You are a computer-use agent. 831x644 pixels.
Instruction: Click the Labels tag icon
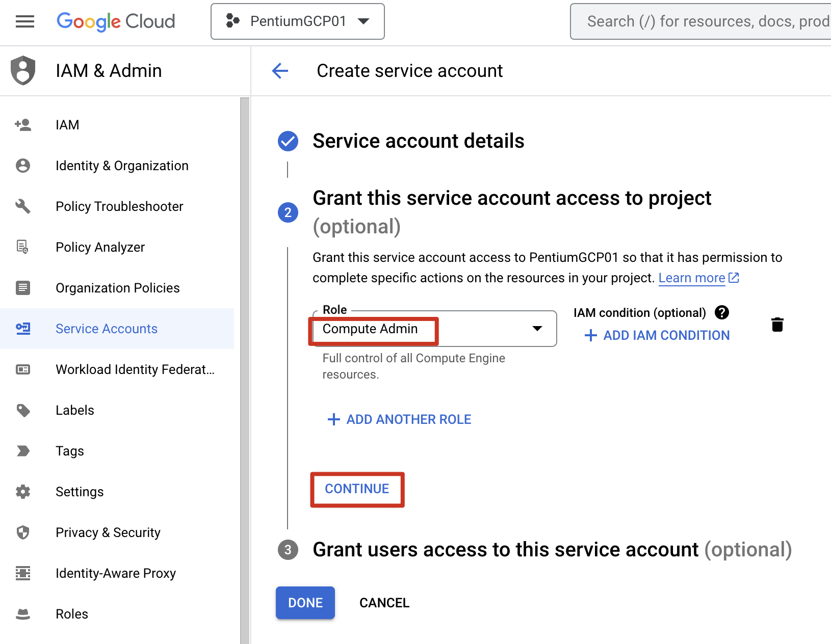[23, 410]
